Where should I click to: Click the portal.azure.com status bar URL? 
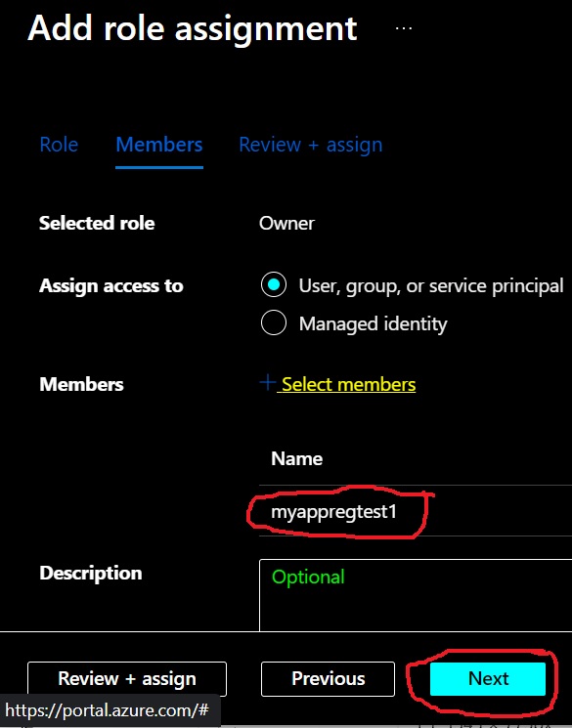pyautogui.click(x=107, y=710)
